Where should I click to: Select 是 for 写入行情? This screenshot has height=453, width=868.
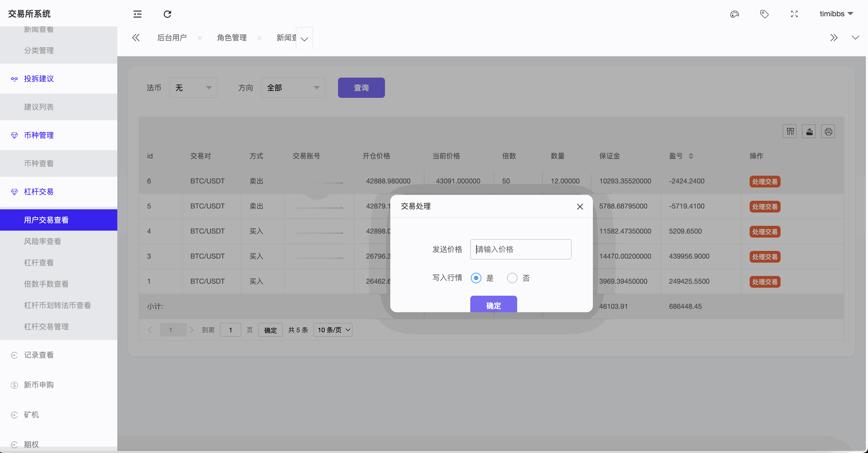pyautogui.click(x=476, y=278)
